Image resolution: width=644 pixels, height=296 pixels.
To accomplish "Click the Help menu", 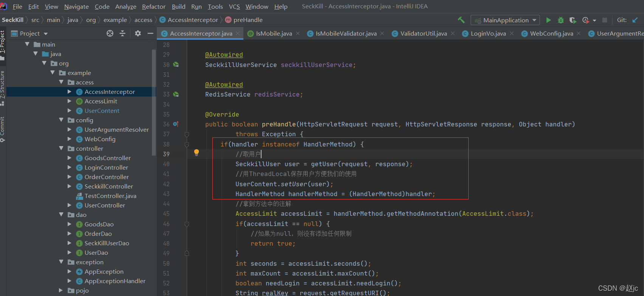I will coord(281,6).
